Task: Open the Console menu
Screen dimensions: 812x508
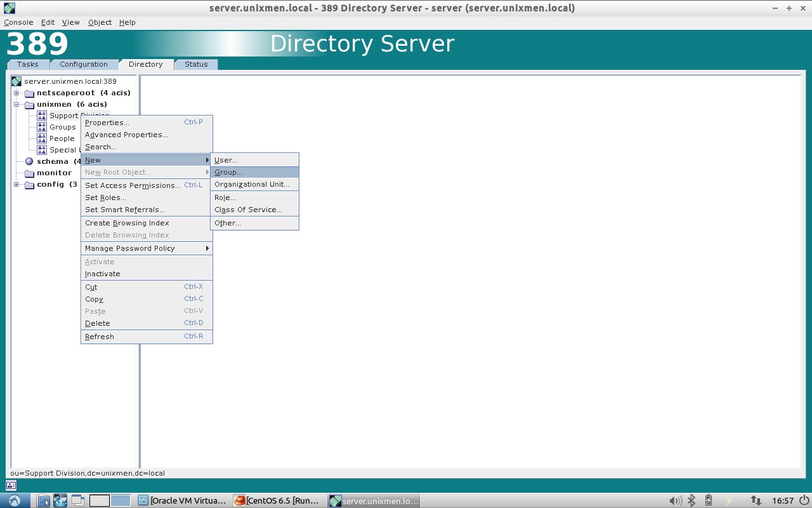Action: pyautogui.click(x=18, y=22)
